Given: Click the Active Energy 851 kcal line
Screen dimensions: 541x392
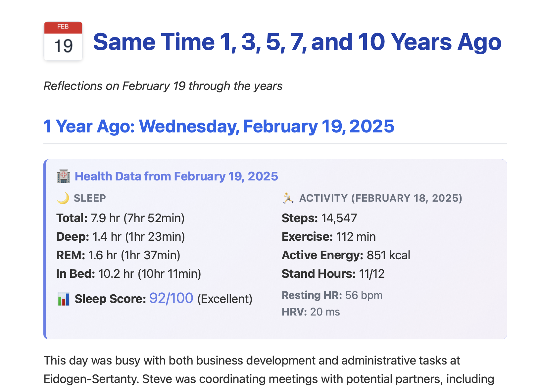Looking at the screenshot, I should [346, 255].
